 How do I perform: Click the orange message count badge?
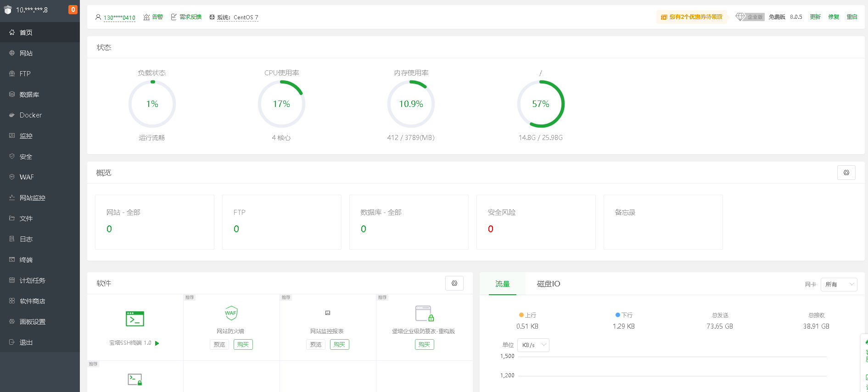73,10
